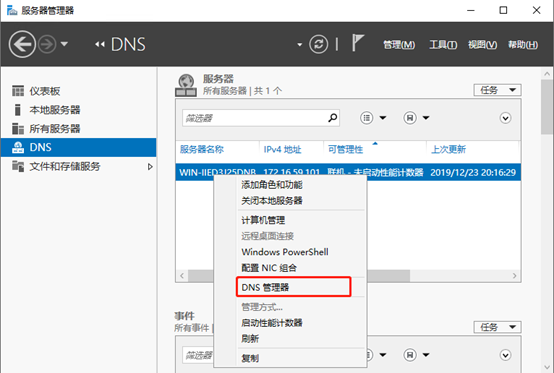Viewport: 554px width, 373px height.
Task: Open dropdown arrow next to list options icon
Action: click(383, 118)
